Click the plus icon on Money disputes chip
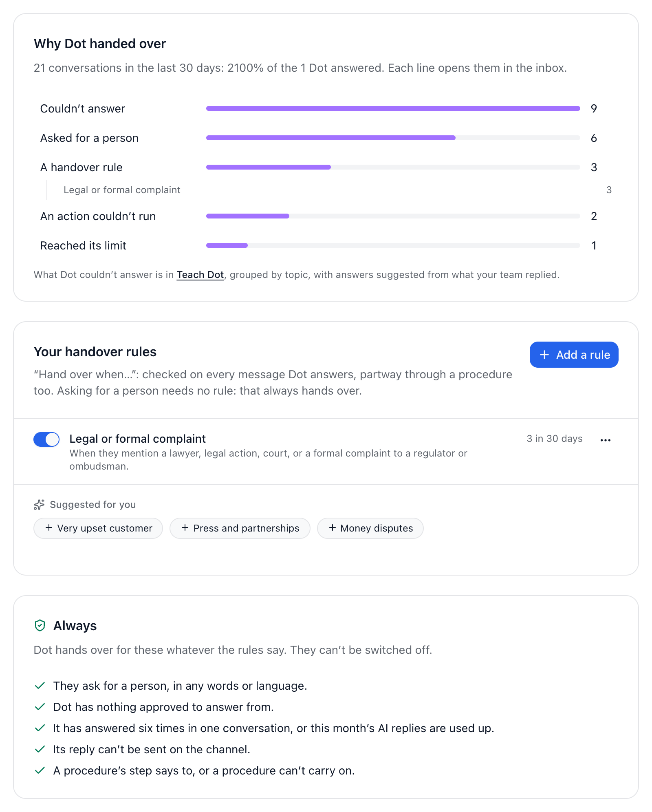The height and width of the screenshot is (812, 652). (x=333, y=528)
